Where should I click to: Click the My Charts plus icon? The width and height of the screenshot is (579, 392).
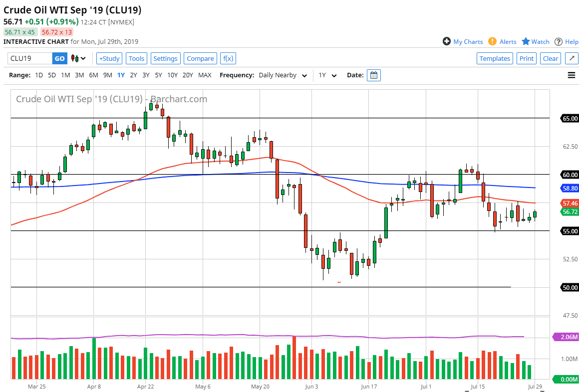point(446,42)
